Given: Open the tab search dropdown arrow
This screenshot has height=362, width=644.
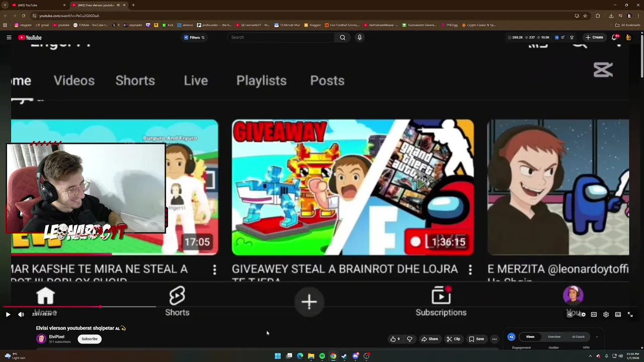Looking at the screenshot, I should point(5,5).
